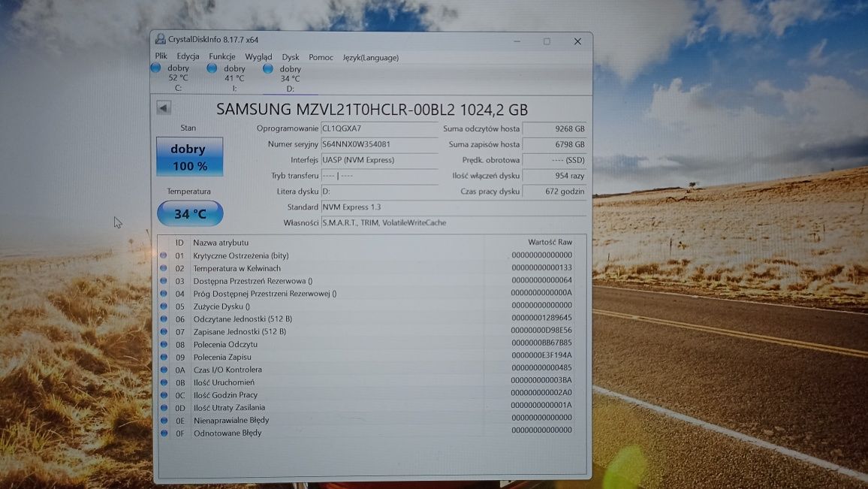The height and width of the screenshot is (489, 868).
Task: Close the CrystalDiskInfo window
Action: click(577, 41)
